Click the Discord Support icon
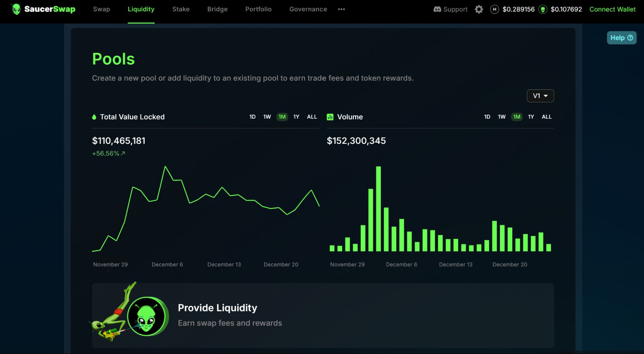This screenshot has height=354, width=644. pyautogui.click(x=437, y=9)
